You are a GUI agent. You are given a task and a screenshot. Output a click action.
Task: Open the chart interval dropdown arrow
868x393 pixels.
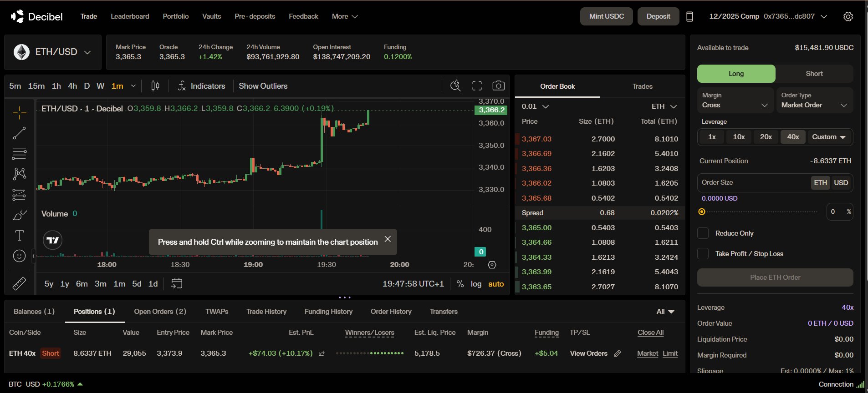133,86
